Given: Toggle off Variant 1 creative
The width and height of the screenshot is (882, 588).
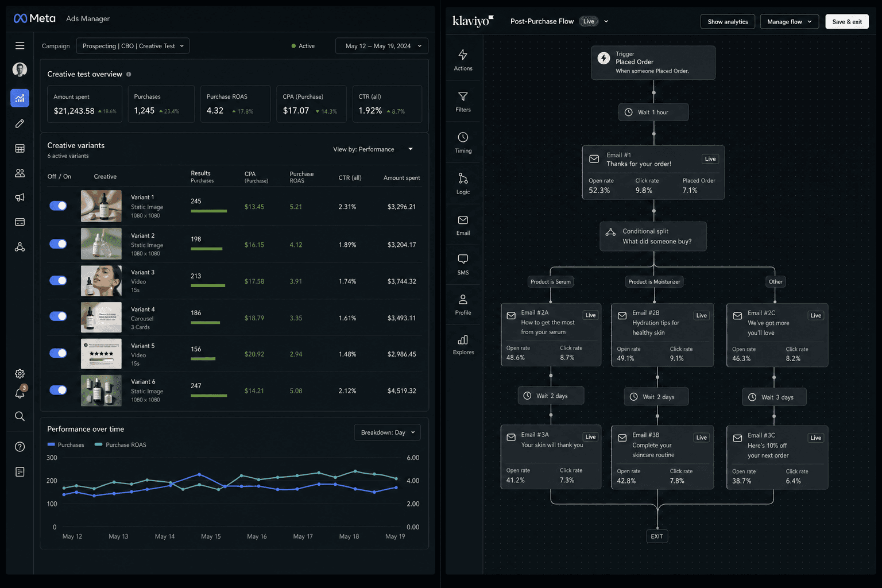Looking at the screenshot, I should [x=58, y=206].
